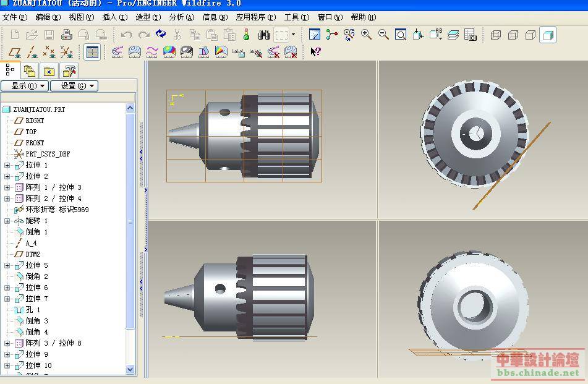Open the 显示(O) dropdown
The image size is (588, 384).
click(25, 86)
